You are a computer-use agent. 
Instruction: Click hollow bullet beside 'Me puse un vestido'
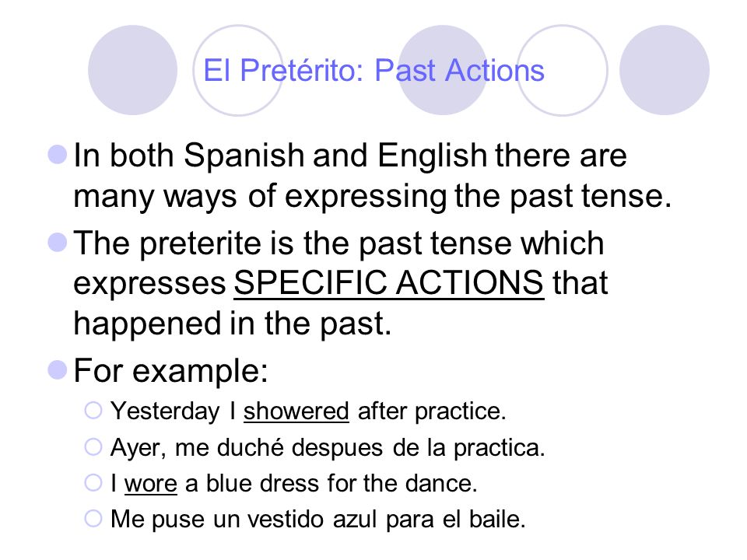click(93, 518)
